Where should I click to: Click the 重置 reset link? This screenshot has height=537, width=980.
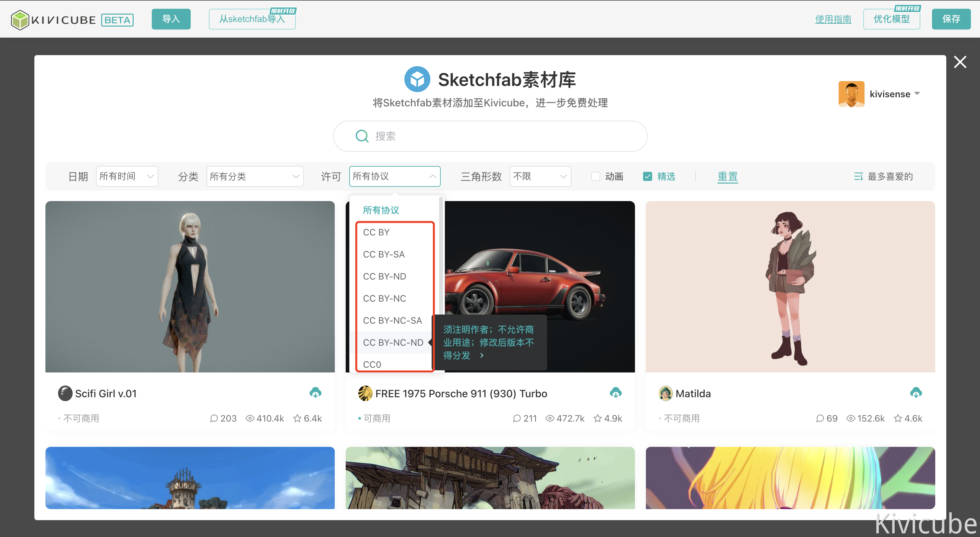pos(727,176)
